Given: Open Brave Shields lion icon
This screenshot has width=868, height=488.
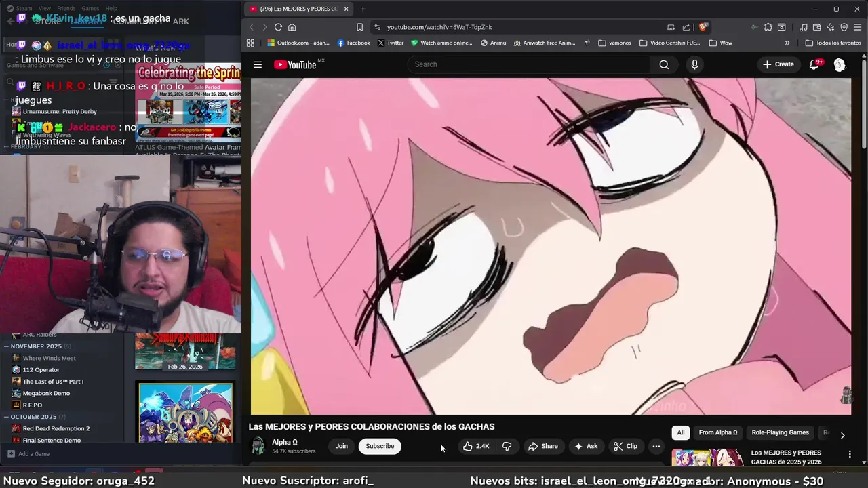Looking at the screenshot, I should [x=703, y=27].
